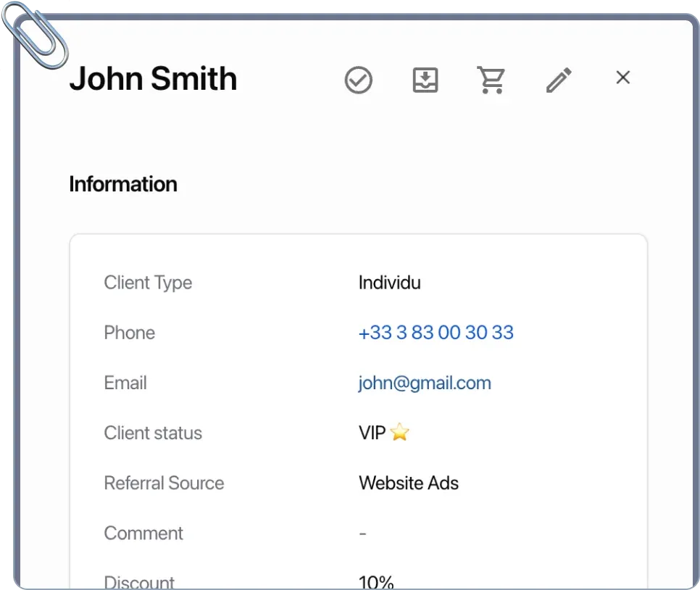Select the 10% Discount value
This screenshot has width=700, height=590.
pyautogui.click(x=375, y=581)
